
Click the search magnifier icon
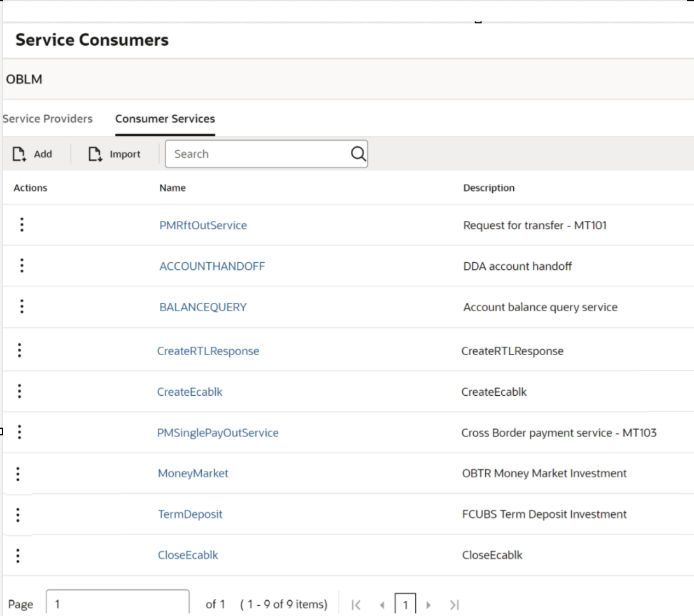358,154
